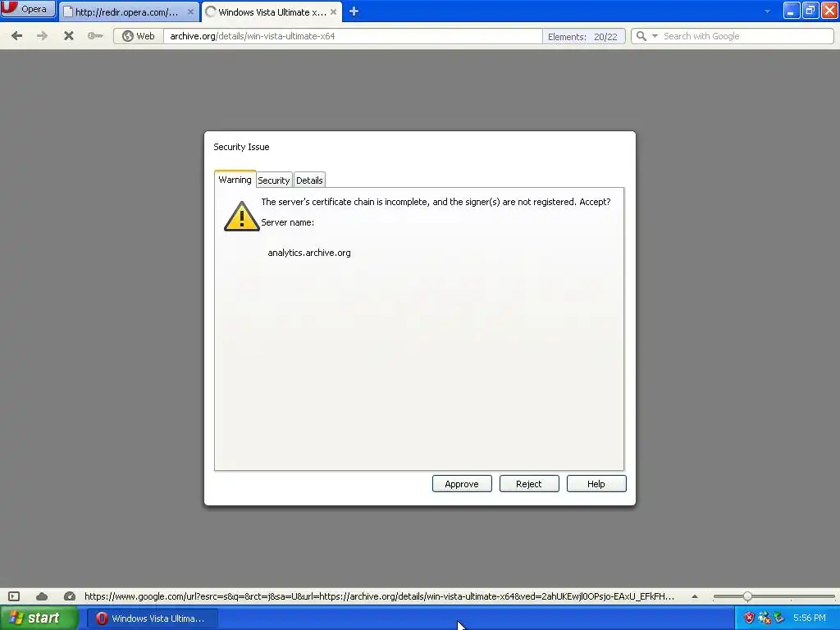The height and width of the screenshot is (630, 840).
Task: Close the redir.opera.com tab
Action: (x=190, y=11)
